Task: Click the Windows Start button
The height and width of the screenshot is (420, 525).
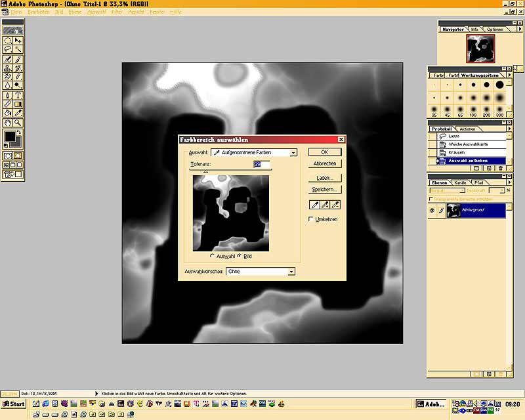Action: tap(13, 404)
